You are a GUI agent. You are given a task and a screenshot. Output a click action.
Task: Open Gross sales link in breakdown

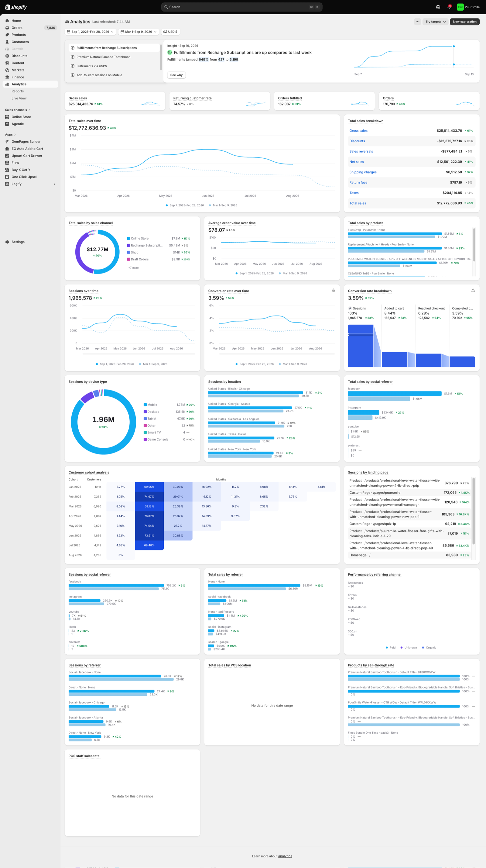[x=358, y=131]
